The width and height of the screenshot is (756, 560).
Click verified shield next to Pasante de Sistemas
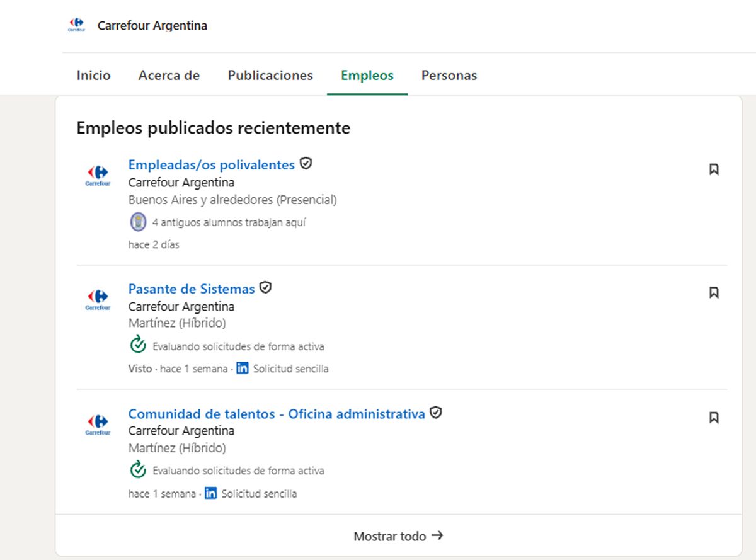(x=266, y=288)
